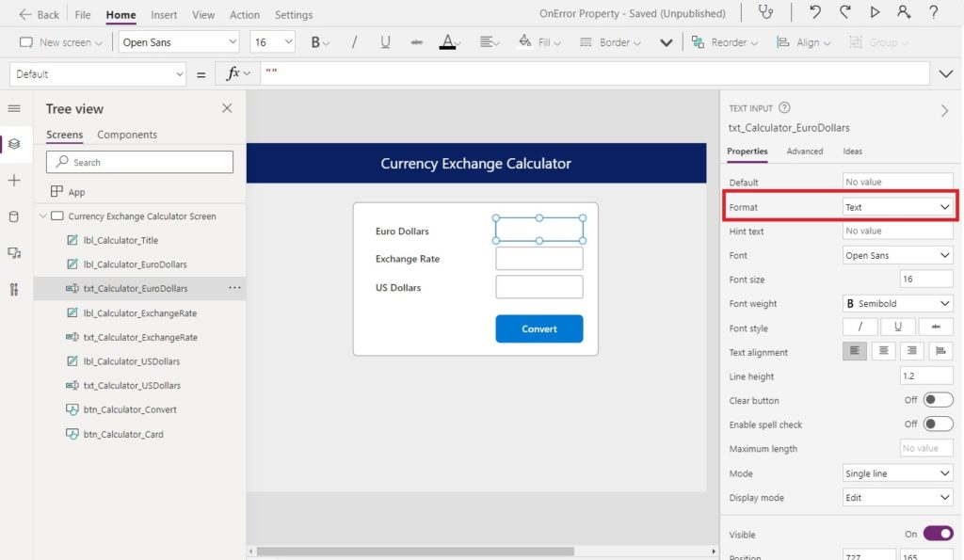Screen dimensions: 964x560
Task: Collapse Currency Exchange Calculator Screen node
Action: [x=42, y=216]
